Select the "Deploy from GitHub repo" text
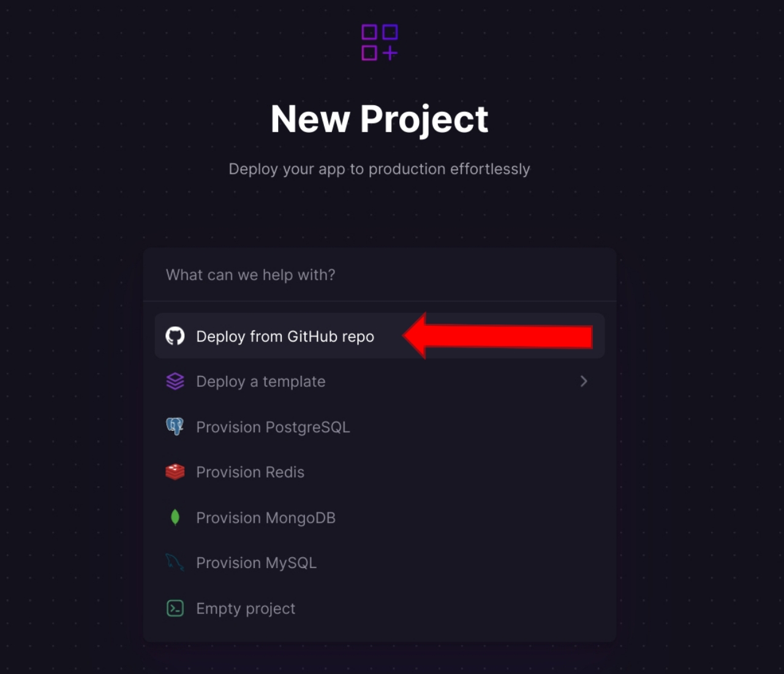 285,336
